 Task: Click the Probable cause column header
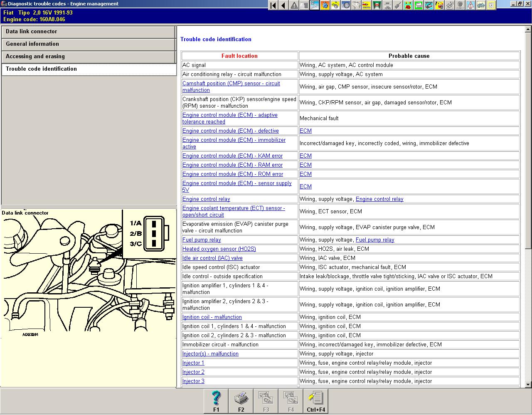click(409, 56)
